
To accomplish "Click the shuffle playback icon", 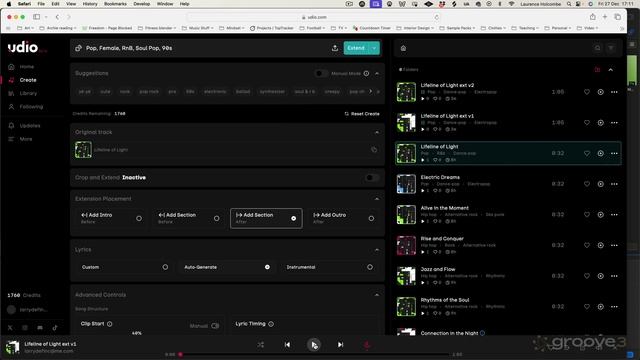I will (x=260, y=344).
